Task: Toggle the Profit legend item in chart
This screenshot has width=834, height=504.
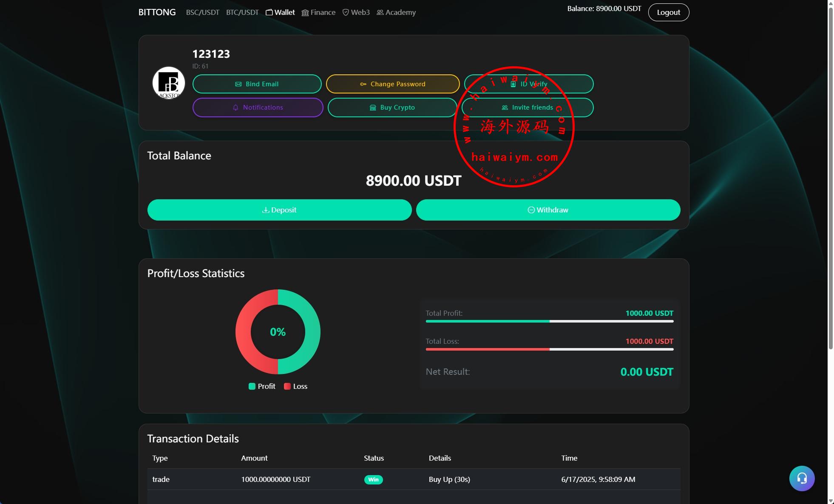Action: coord(262,386)
